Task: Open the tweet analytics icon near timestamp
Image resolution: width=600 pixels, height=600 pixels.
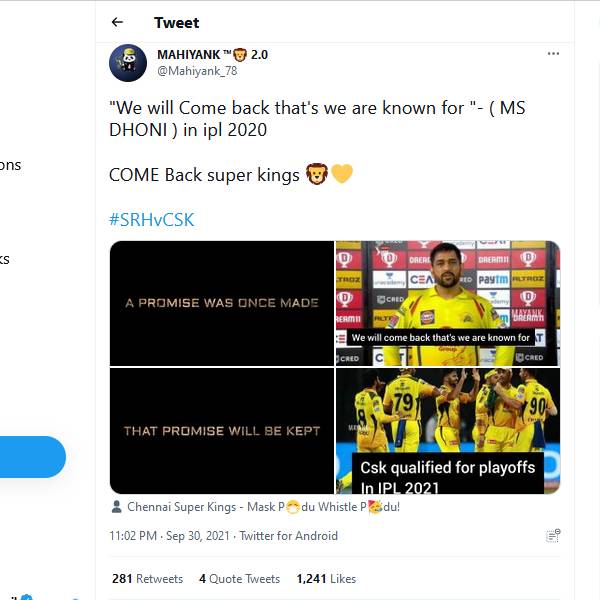Action: coord(553,536)
